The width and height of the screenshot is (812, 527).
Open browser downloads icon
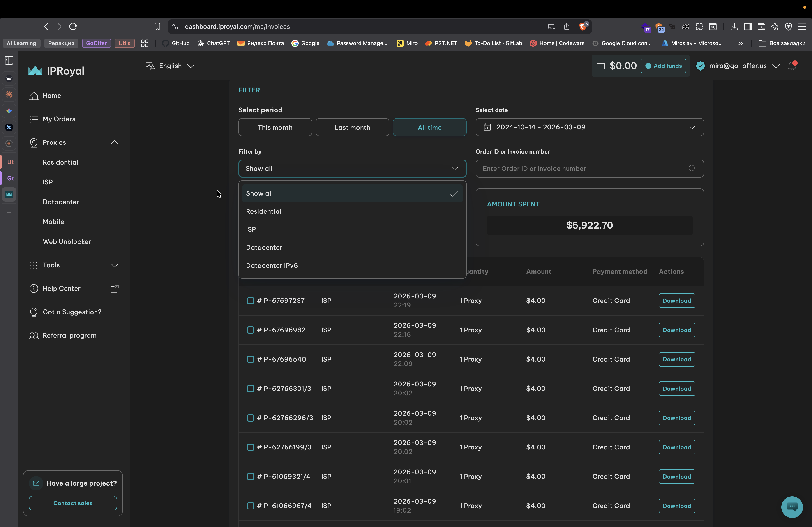pyautogui.click(x=734, y=27)
